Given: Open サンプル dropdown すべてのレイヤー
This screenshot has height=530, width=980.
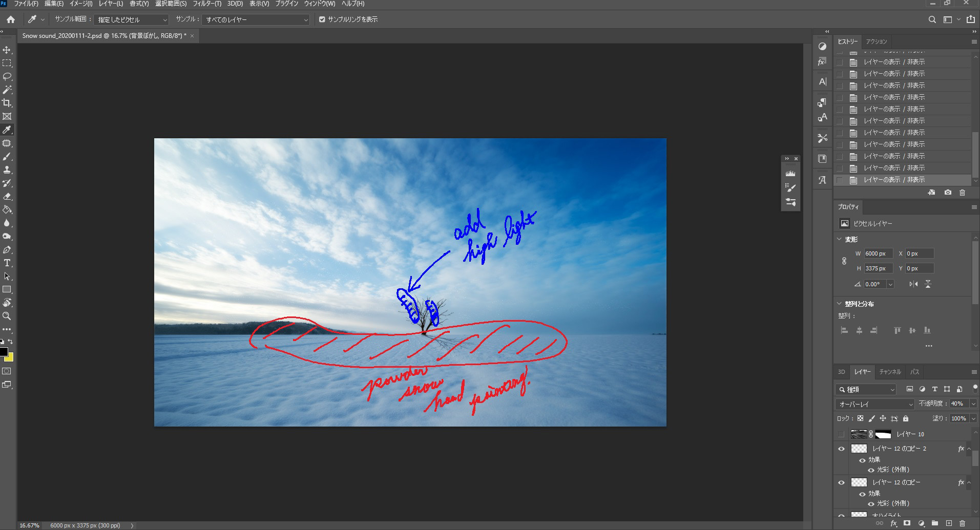Looking at the screenshot, I should point(256,19).
